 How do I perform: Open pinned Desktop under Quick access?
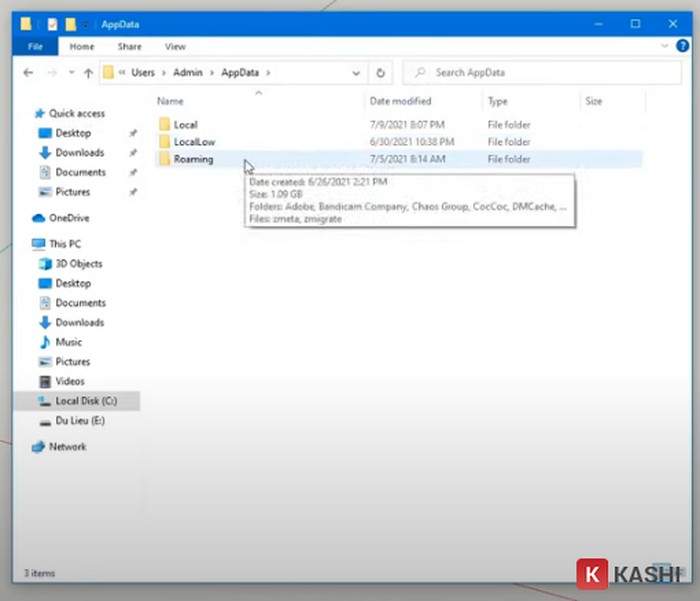73,133
